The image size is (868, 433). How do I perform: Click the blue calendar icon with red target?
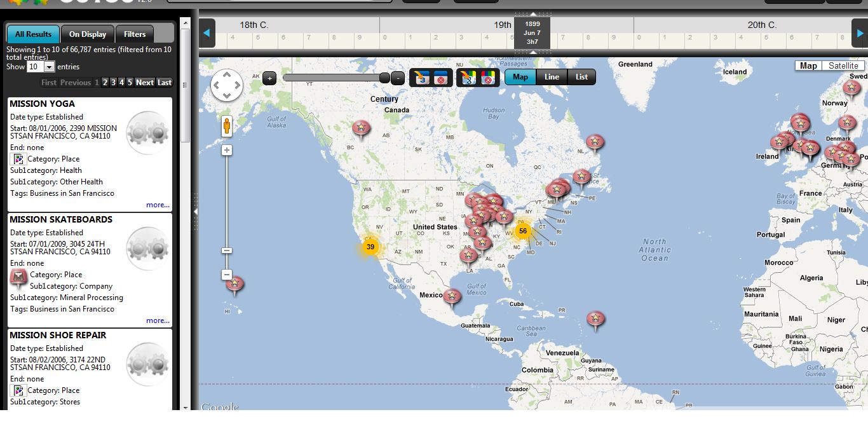click(x=441, y=78)
